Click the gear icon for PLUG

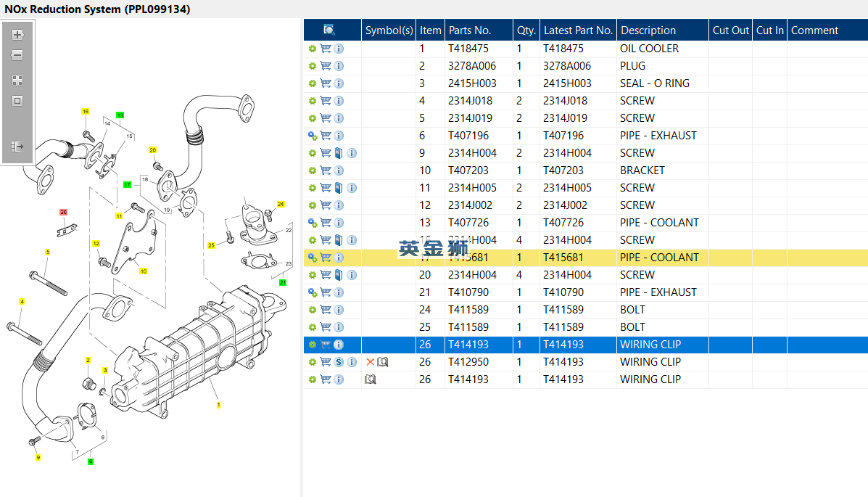313,67
